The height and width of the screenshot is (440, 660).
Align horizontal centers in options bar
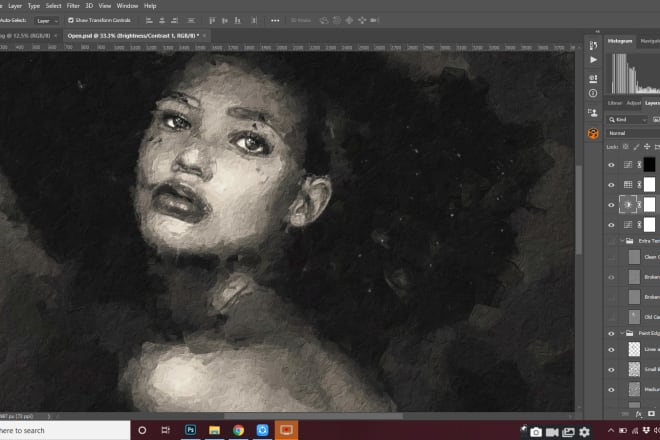pos(162,20)
